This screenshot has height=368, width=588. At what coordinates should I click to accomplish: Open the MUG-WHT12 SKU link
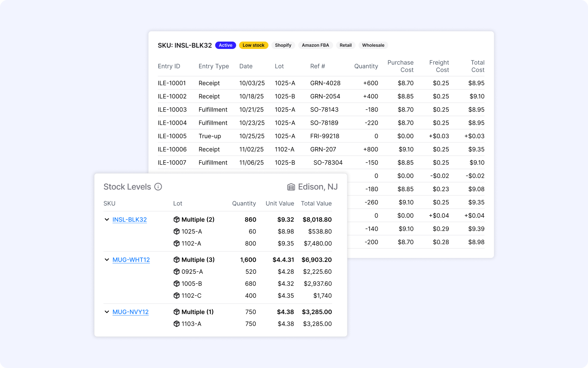(x=131, y=259)
